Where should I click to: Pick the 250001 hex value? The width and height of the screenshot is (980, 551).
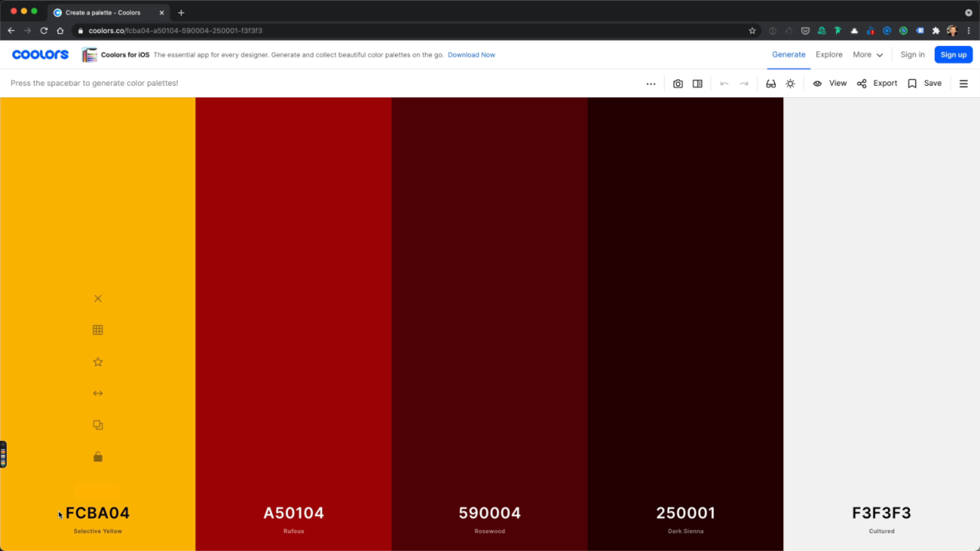pos(686,513)
